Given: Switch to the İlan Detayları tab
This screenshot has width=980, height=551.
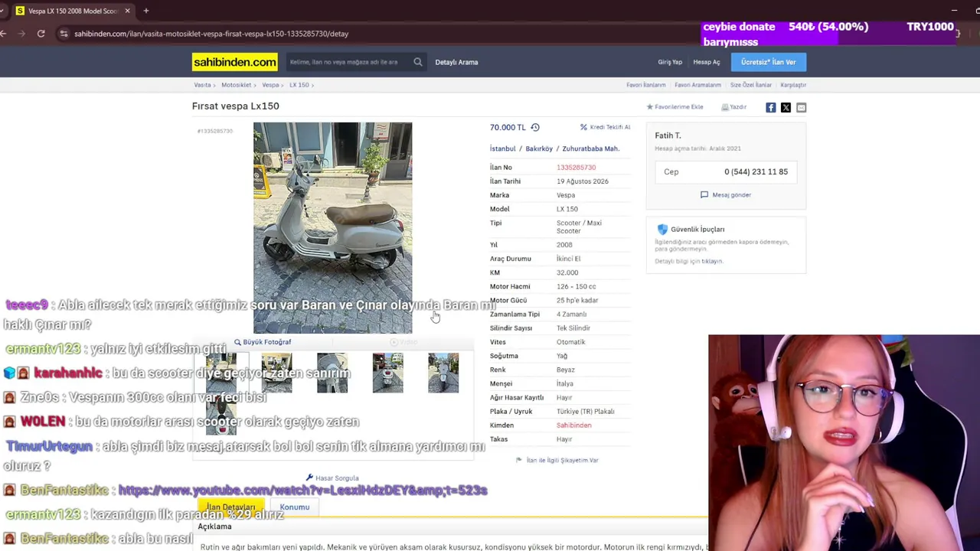Looking at the screenshot, I should (x=230, y=507).
